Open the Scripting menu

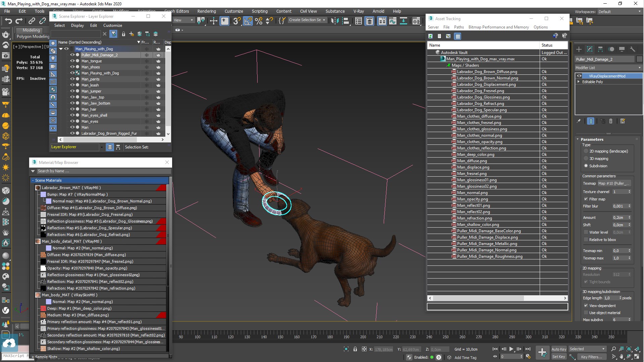pyautogui.click(x=260, y=11)
